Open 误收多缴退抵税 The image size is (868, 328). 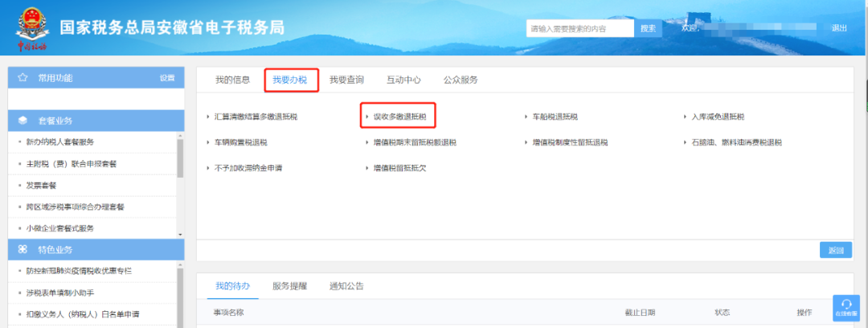point(399,117)
